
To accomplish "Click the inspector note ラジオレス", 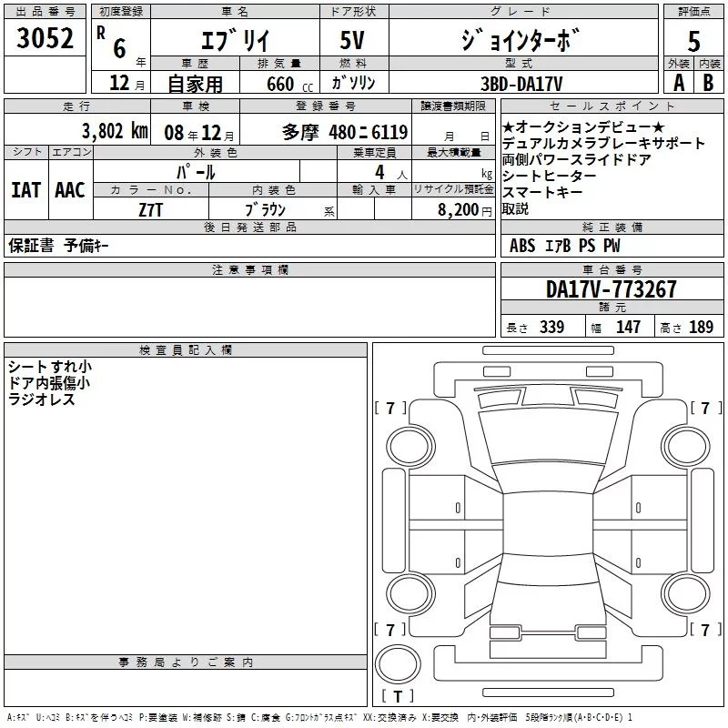I will click(x=42, y=399).
